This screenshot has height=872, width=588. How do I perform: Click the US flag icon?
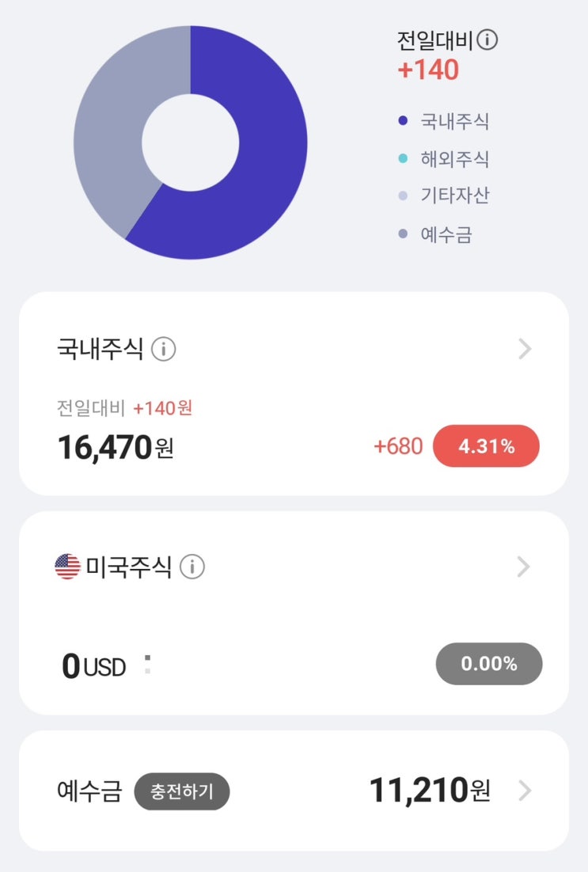[x=68, y=567]
